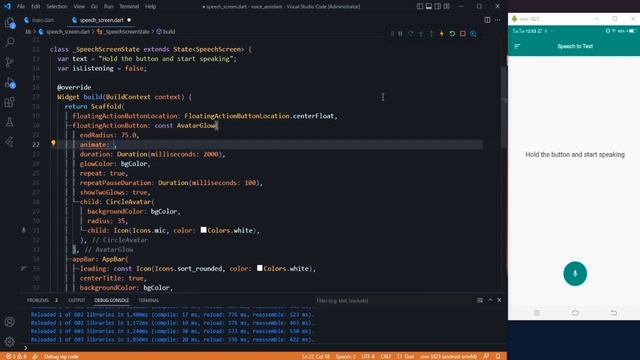This screenshot has height=360, width=640.
Task: Open the Terminal menu
Action: (x=129, y=7)
